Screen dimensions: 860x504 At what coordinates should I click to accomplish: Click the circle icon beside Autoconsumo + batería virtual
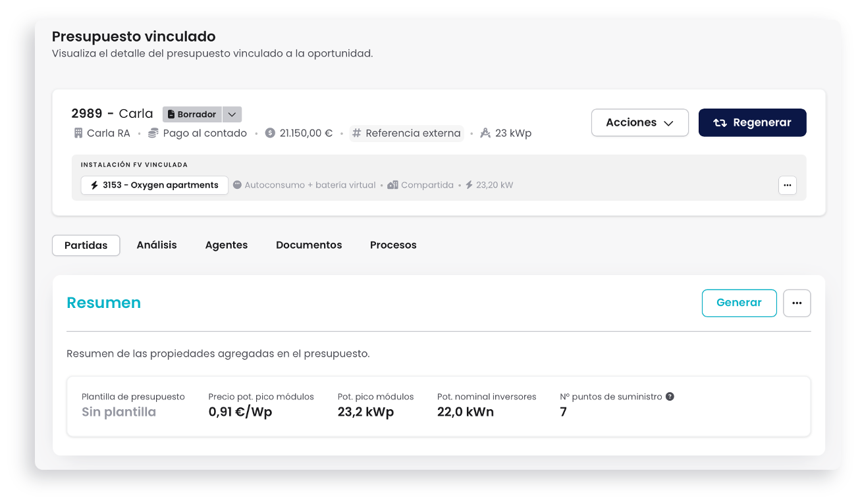(x=237, y=185)
